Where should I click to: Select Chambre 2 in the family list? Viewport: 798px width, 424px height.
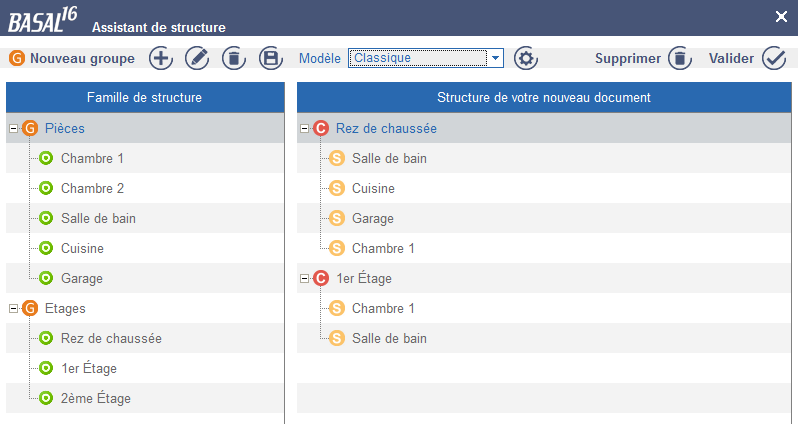tap(92, 188)
